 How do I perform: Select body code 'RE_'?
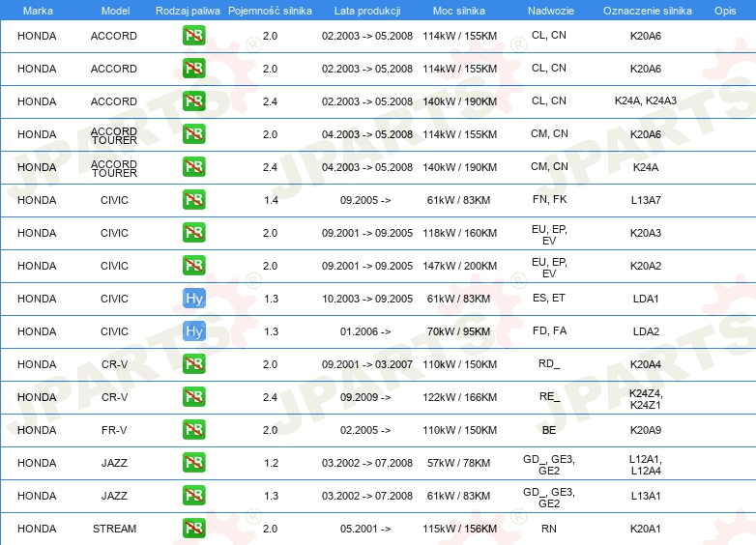click(550, 396)
